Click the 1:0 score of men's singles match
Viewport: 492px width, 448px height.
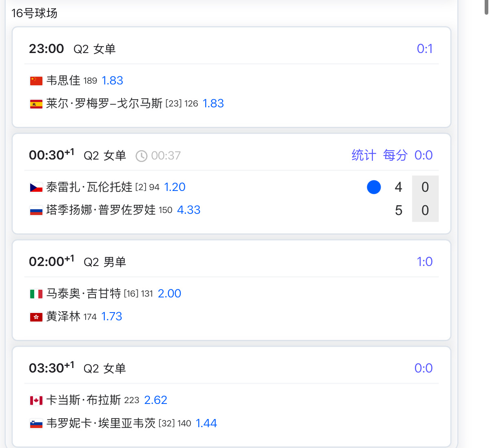pos(425,262)
